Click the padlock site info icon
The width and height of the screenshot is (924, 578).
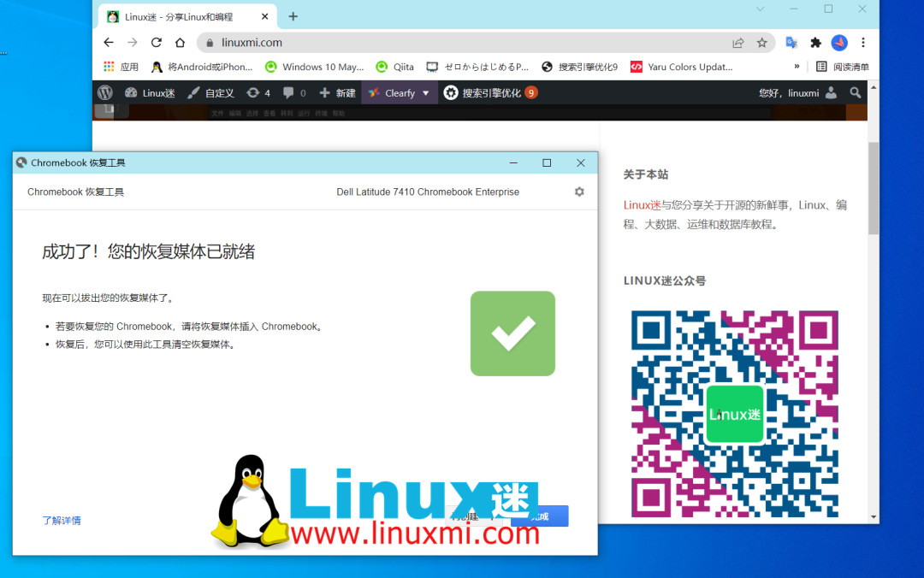click(x=210, y=43)
